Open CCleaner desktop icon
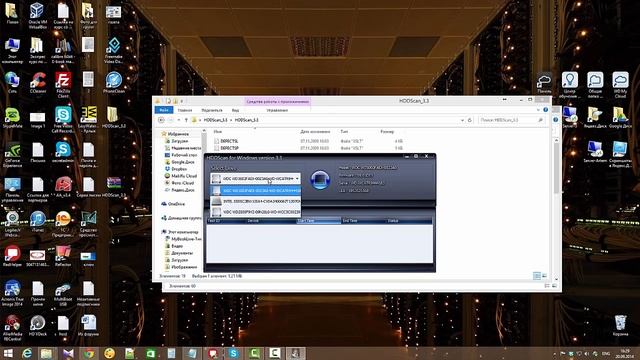 coord(38,83)
